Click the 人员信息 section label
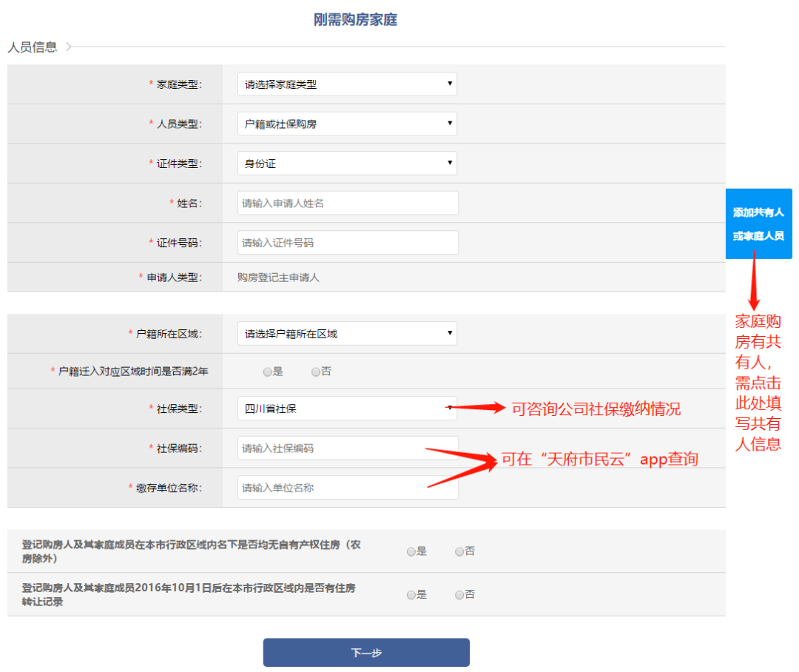 click(33, 47)
